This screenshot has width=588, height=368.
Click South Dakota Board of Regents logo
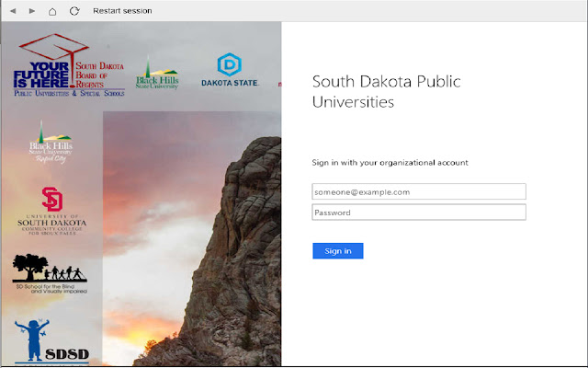(69, 65)
